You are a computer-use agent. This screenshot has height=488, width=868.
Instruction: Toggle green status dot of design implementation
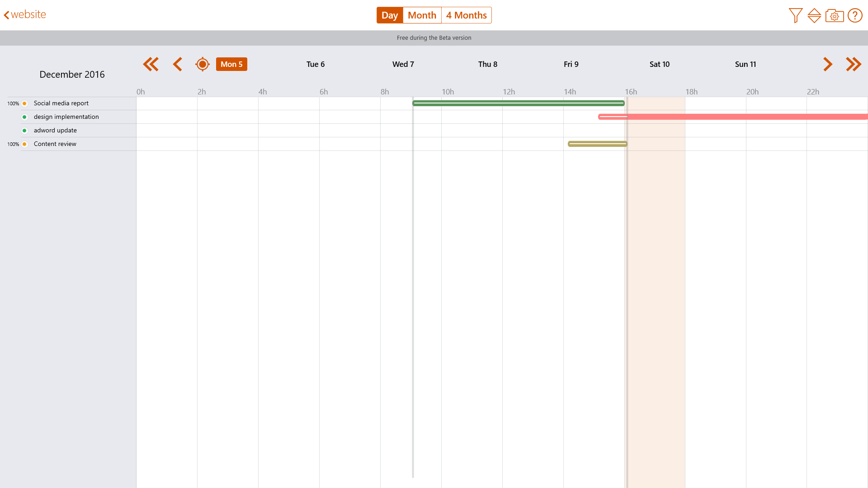point(24,117)
